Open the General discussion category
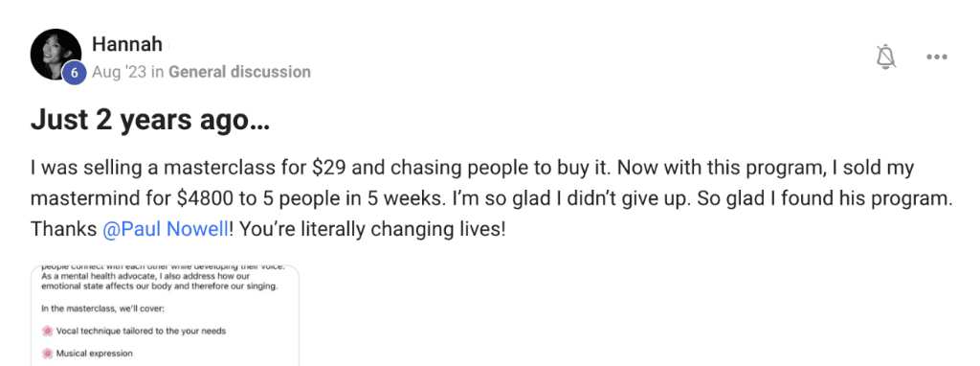 (x=239, y=72)
